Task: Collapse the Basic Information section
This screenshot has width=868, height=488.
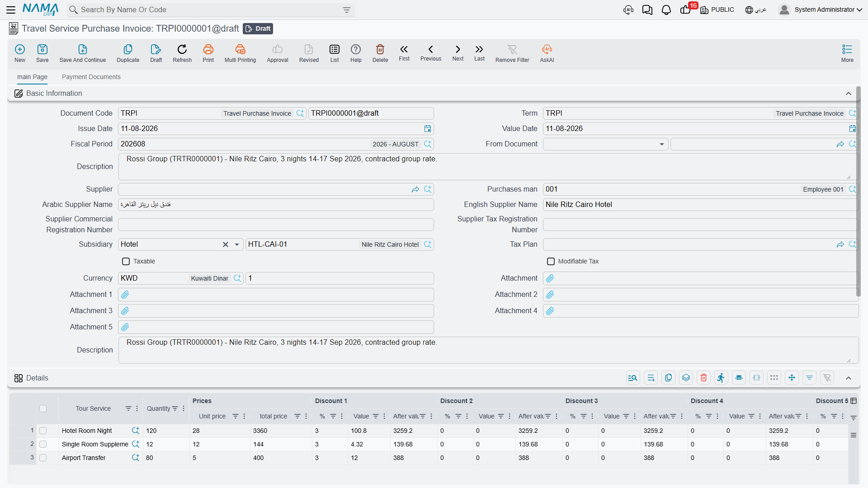Action: coord(849,94)
